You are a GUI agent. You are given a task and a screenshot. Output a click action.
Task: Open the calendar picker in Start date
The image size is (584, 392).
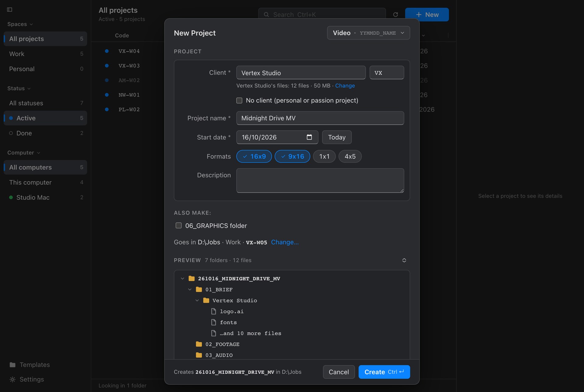[x=309, y=137]
